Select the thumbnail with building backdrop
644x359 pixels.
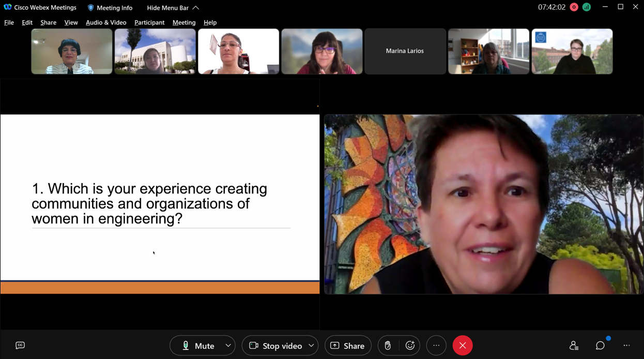coord(155,51)
